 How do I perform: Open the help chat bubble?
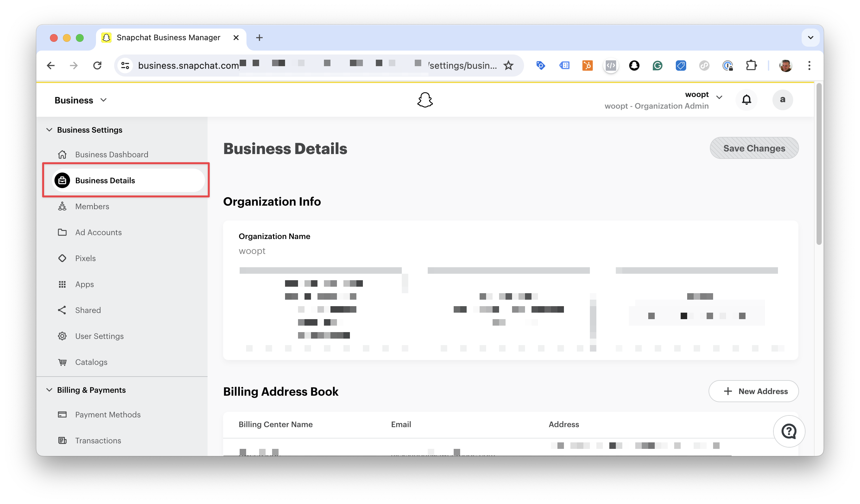tap(789, 431)
